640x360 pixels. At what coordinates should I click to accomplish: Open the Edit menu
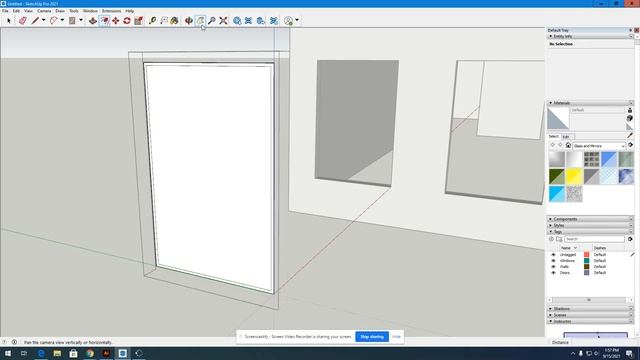tap(16, 11)
